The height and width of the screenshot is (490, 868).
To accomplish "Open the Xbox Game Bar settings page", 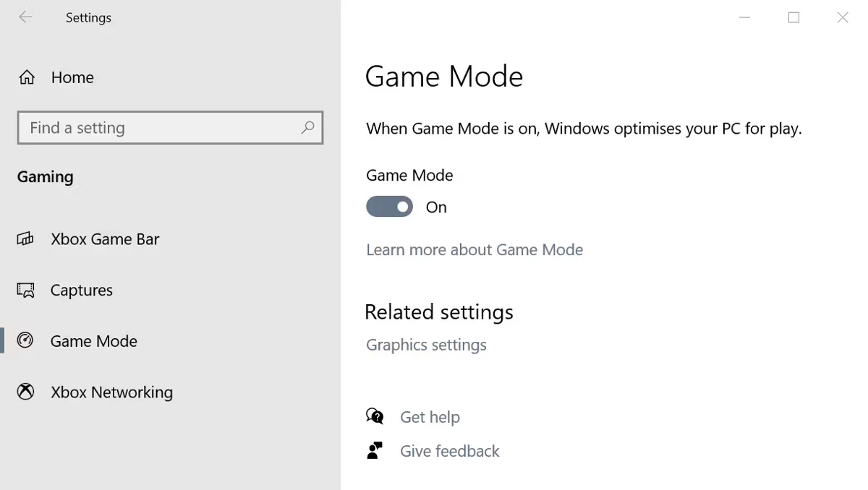I will pyautogui.click(x=105, y=239).
